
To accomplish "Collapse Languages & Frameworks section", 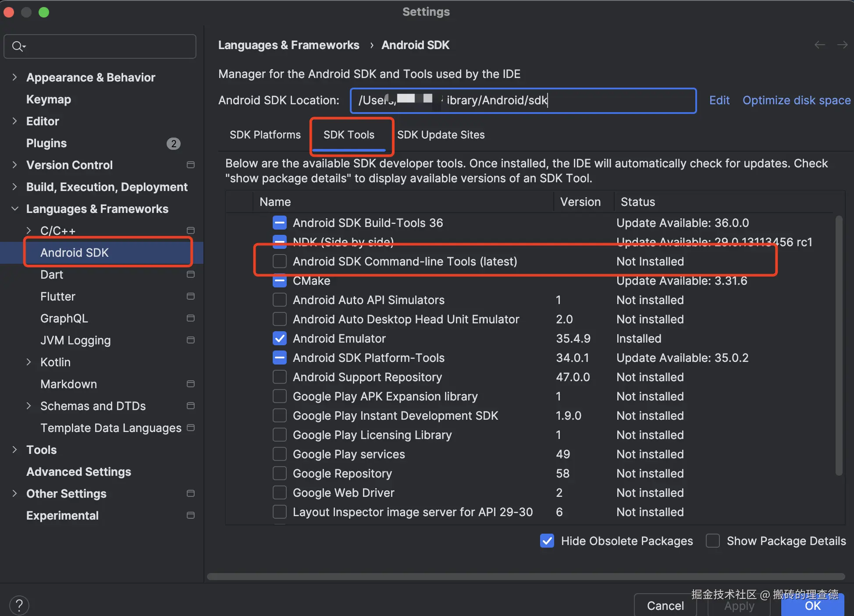I will 15,209.
